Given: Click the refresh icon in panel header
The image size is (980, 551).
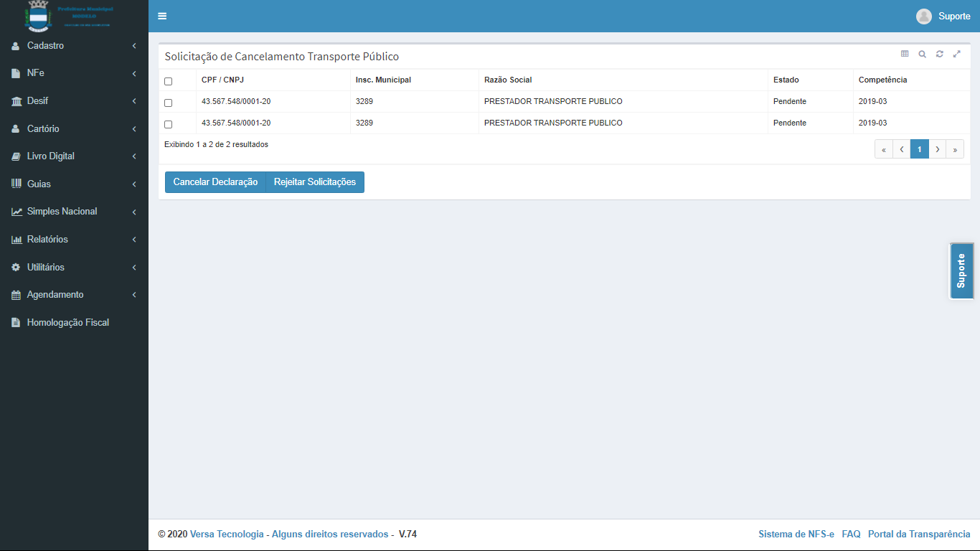Looking at the screenshot, I should pyautogui.click(x=939, y=54).
